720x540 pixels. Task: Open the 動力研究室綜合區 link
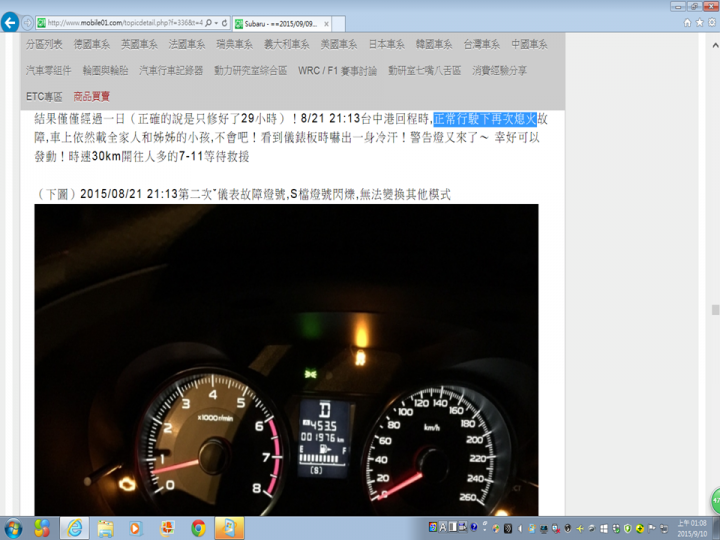[x=251, y=70]
